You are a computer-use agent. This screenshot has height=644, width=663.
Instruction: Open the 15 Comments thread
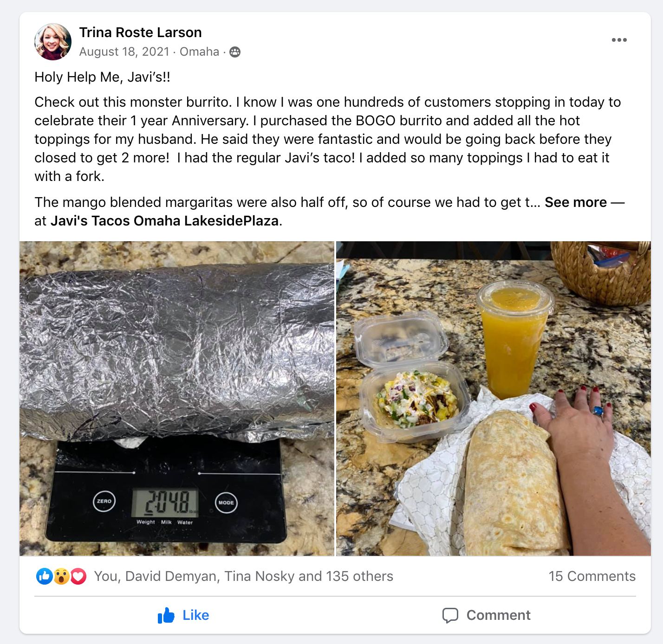[x=592, y=576]
